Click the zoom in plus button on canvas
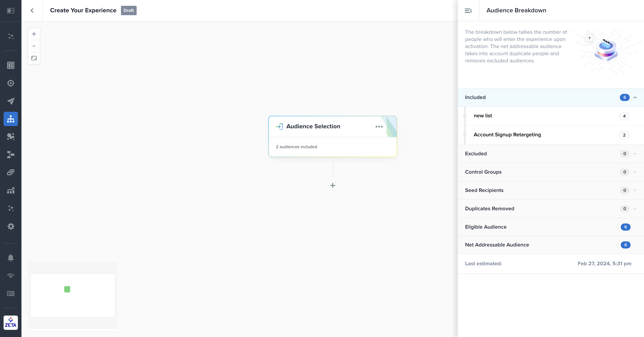 pos(34,34)
